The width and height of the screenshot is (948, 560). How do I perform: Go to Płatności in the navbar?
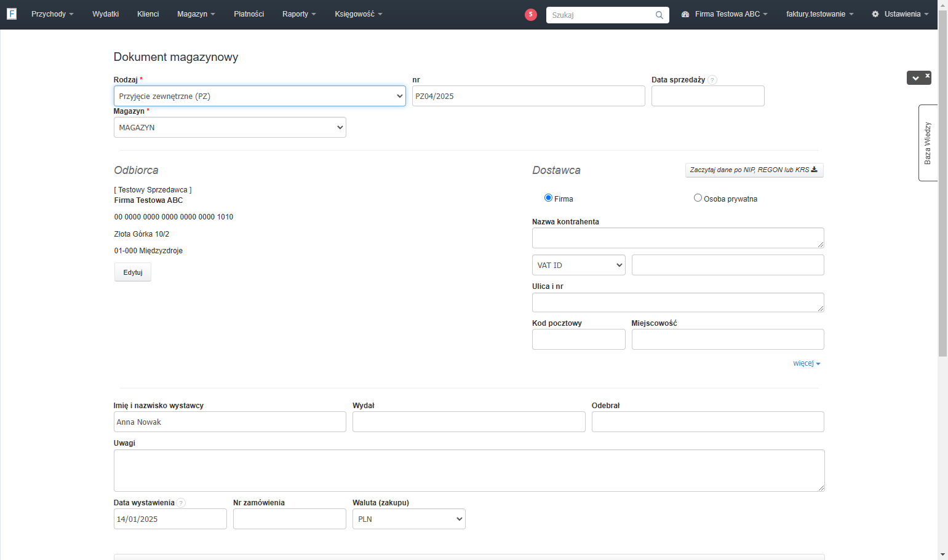[x=249, y=14]
